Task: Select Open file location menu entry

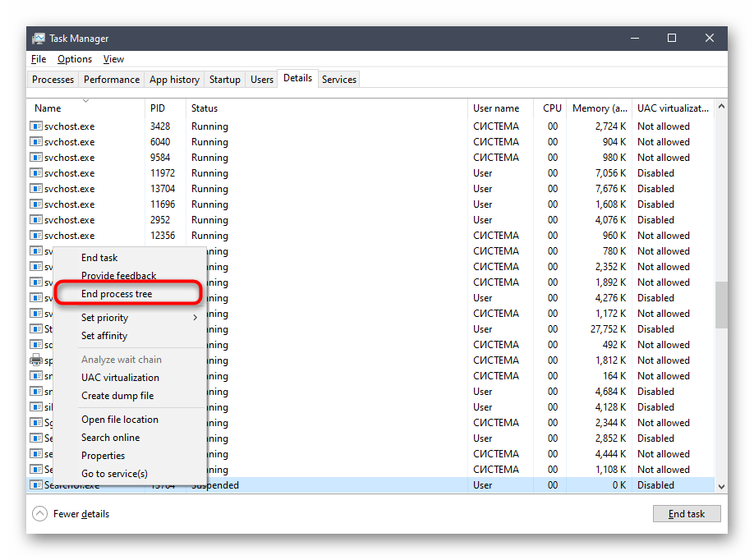Action: tap(120, 420)
